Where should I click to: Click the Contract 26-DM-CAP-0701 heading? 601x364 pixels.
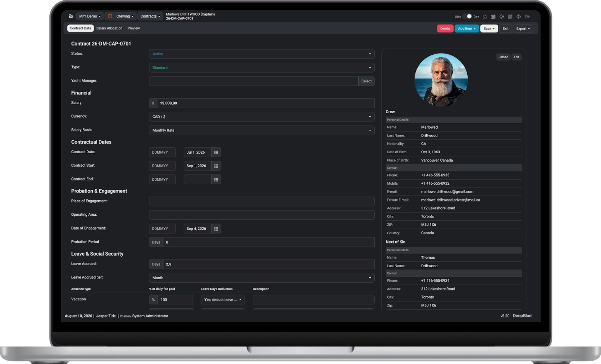coord(101,44)
